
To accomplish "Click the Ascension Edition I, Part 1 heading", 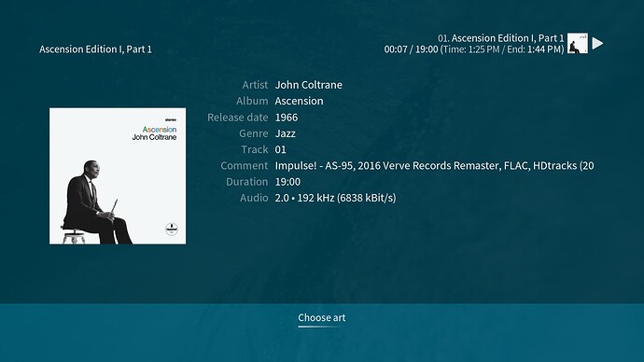I will [x=95, y=49].
